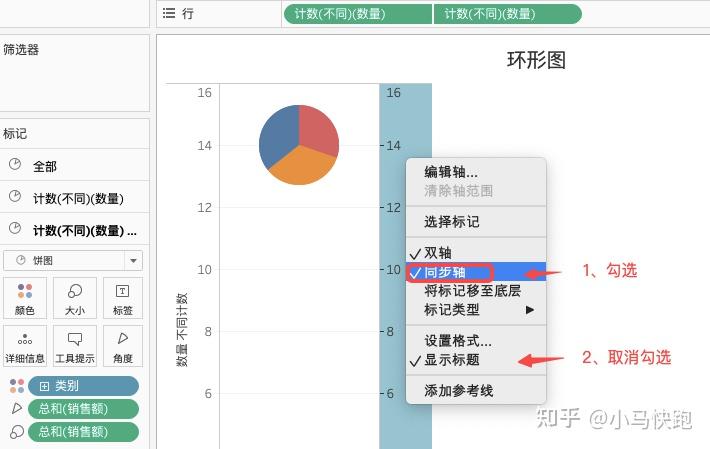Click the Label (标签) marks button
710x449 pixels.
point(123,297)
